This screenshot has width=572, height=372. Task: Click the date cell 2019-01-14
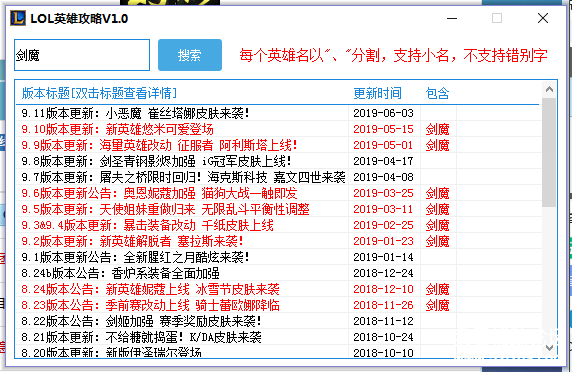click(383, 257)
